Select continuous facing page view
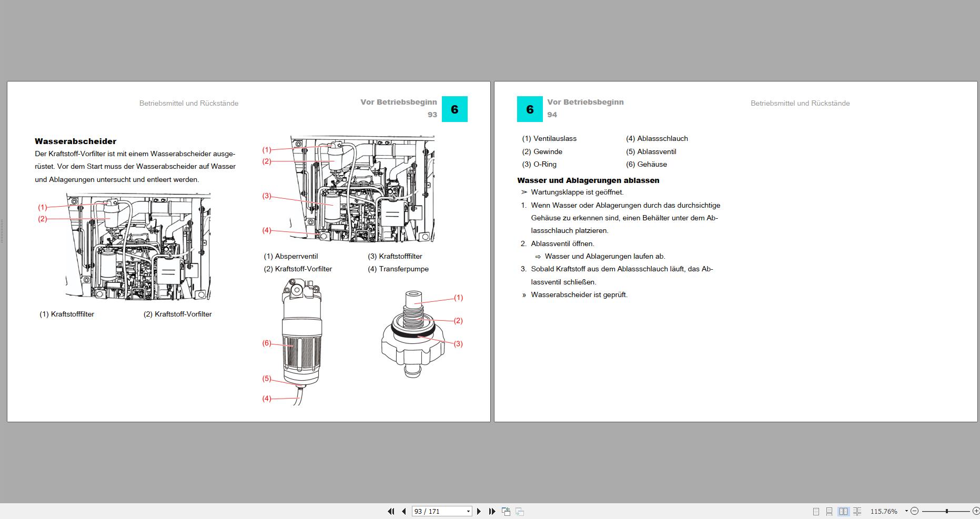Viewport: 980px width, 519px height. click(x=857, y=511)
